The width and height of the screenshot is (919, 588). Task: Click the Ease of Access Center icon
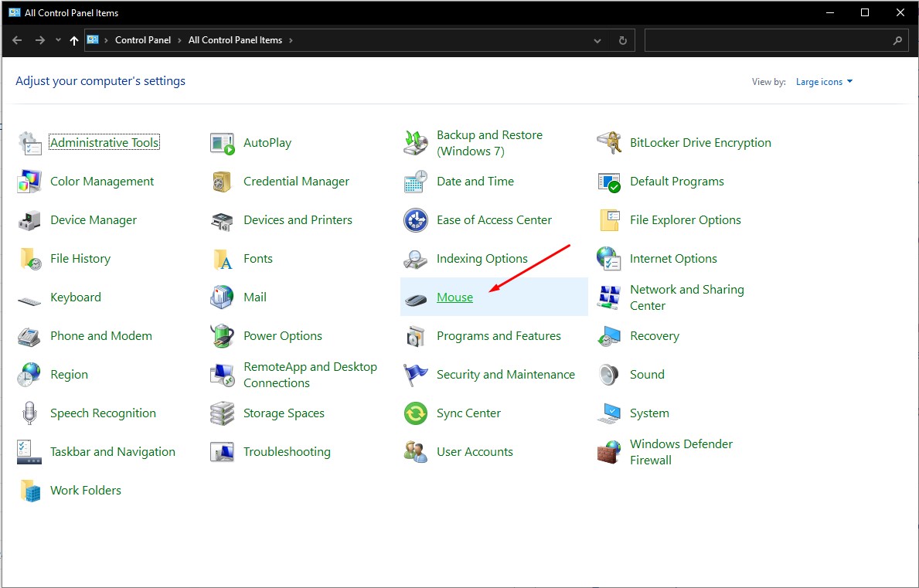click(x=416, y=220)
